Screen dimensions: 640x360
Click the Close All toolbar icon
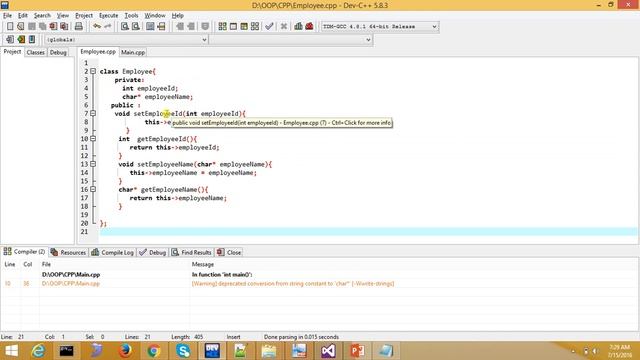(x=64, y=26)
